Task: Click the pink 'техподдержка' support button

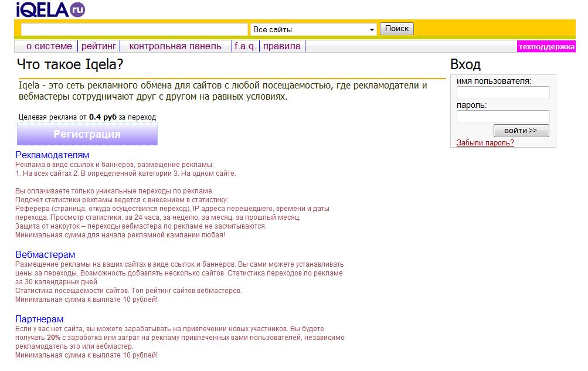Action: coord(546,46)
